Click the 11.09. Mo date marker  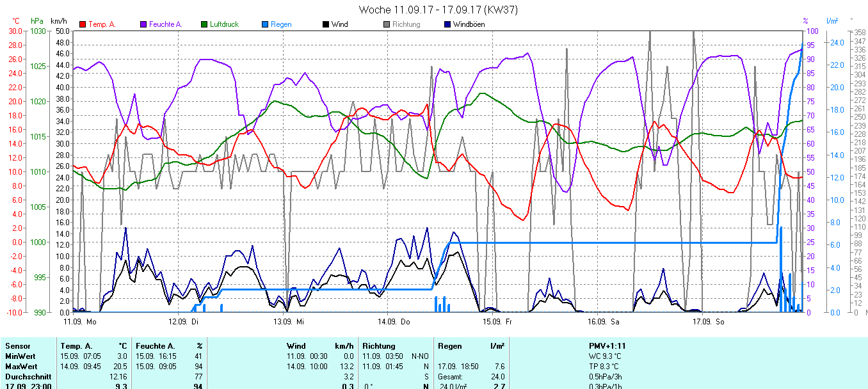pyautogui.click(x=80, y=321)
